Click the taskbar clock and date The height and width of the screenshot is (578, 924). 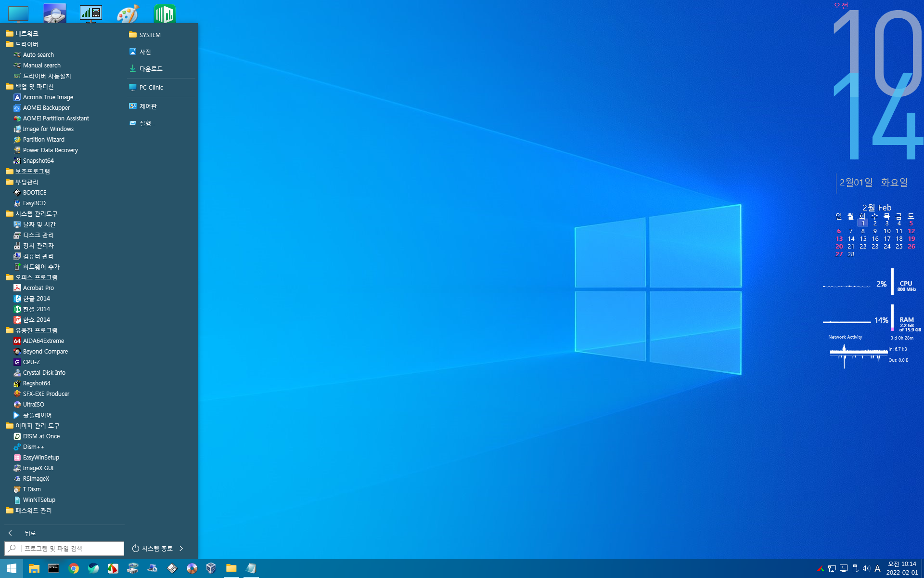click(902, 568)
